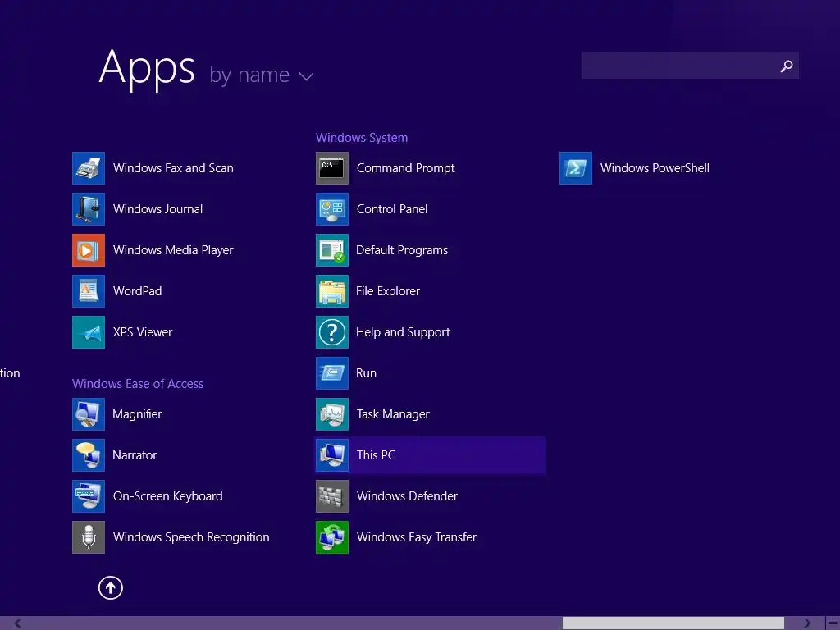This screenshot has width=840, height=630.
Task: Click the 'Windows Defender' text label
Action: point(407,496)
